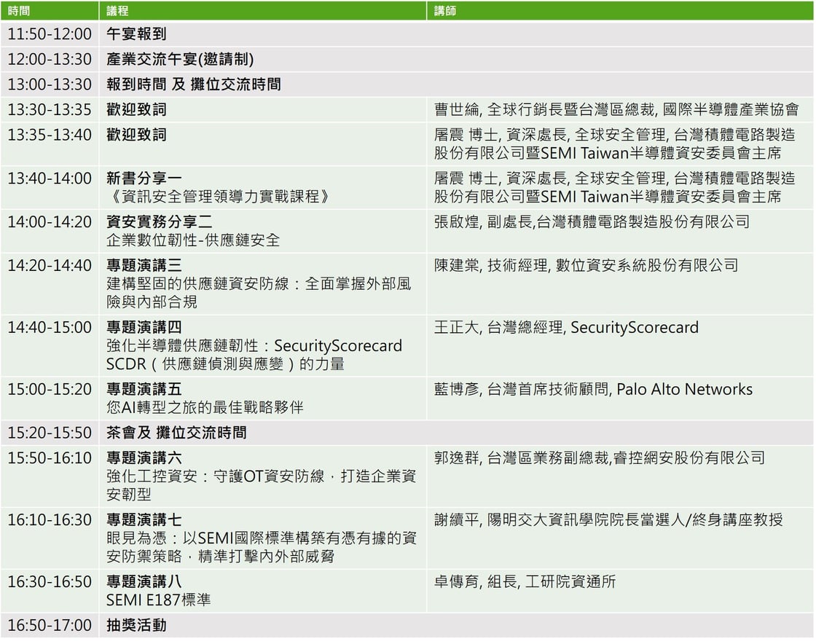
Task: Click speaker 王正大 台灣總經理 cell
Action: tap(620, 345)
